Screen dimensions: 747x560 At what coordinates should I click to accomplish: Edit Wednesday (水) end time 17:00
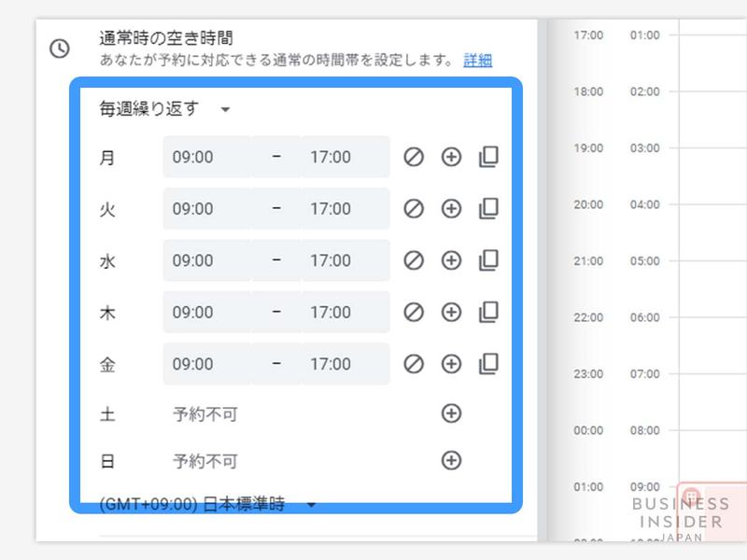coord(345,260)
